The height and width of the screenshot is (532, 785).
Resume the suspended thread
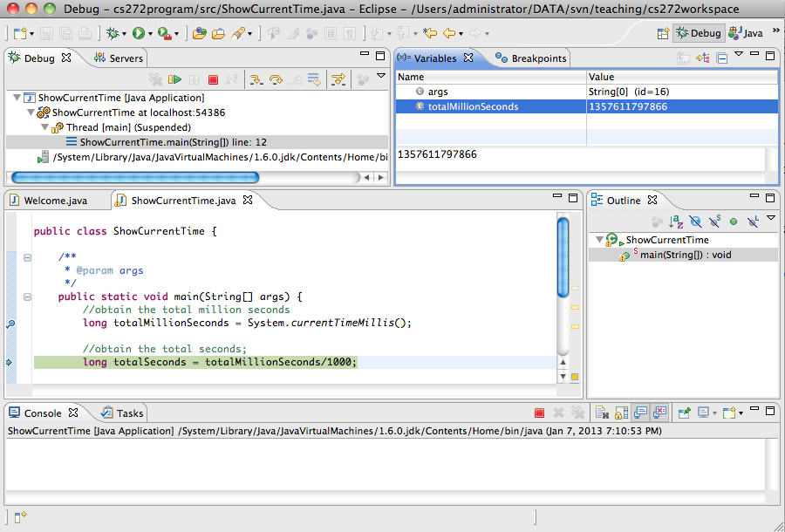point(174,79)
